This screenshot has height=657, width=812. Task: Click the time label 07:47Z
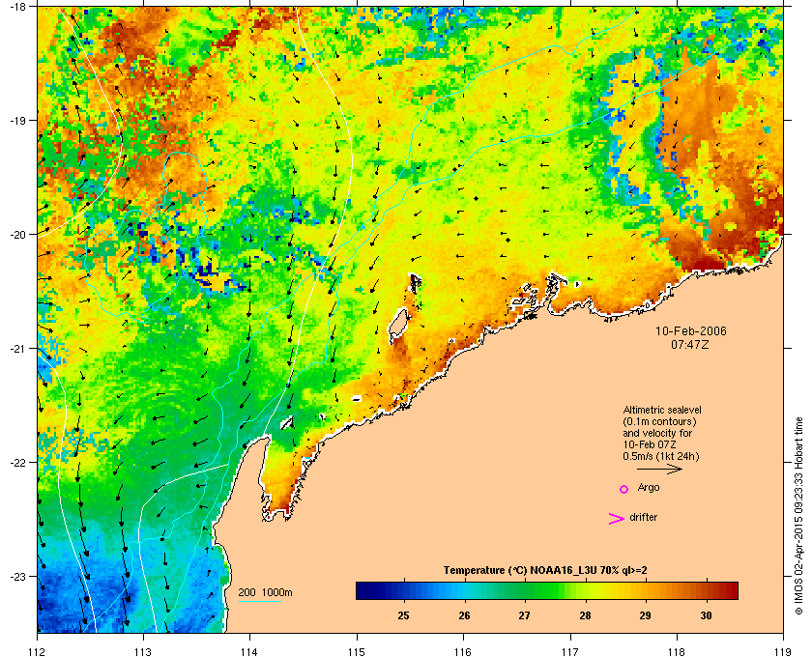[x=690, y=344]
